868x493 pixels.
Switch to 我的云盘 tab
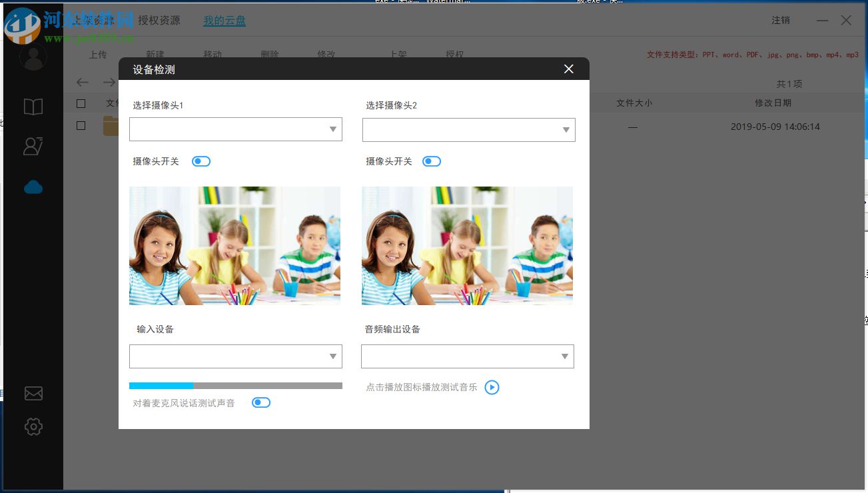(x=224, y=21)
